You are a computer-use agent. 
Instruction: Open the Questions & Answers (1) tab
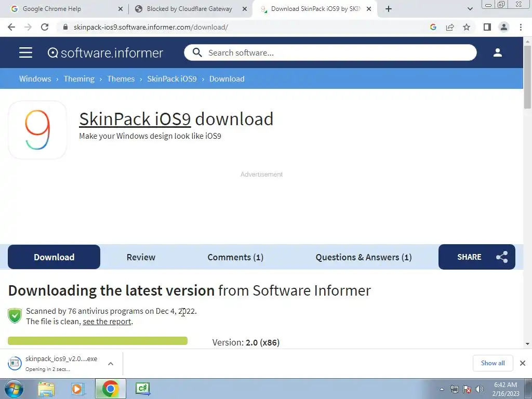click(x=364, y=257)
